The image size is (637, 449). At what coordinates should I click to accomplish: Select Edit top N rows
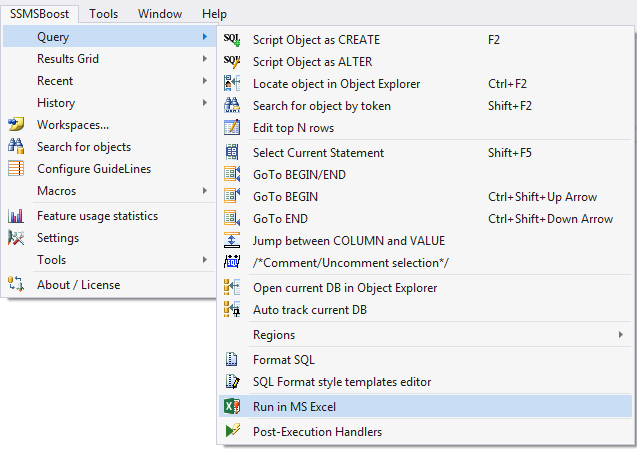click(425, 128)
